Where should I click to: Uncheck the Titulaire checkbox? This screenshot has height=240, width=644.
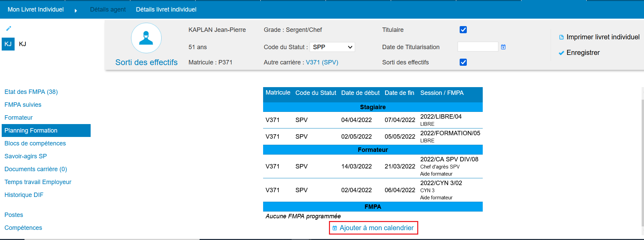point(463,30)
